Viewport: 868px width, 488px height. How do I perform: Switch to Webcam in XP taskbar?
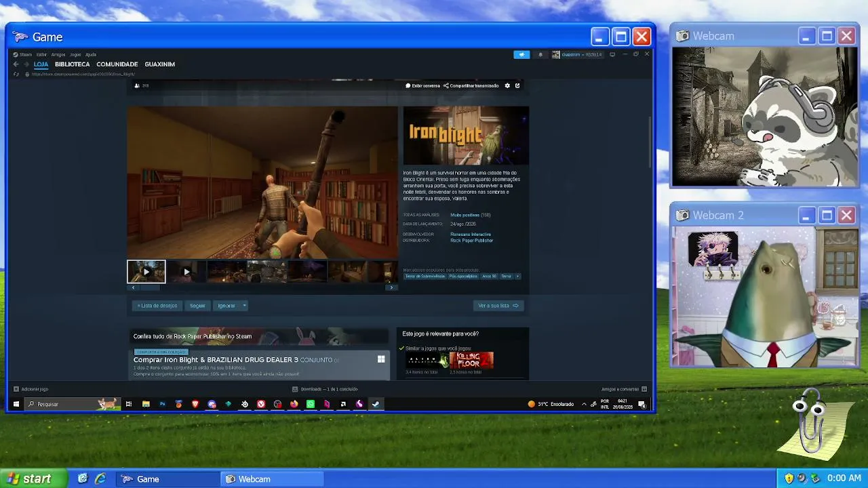pos(272,479)
